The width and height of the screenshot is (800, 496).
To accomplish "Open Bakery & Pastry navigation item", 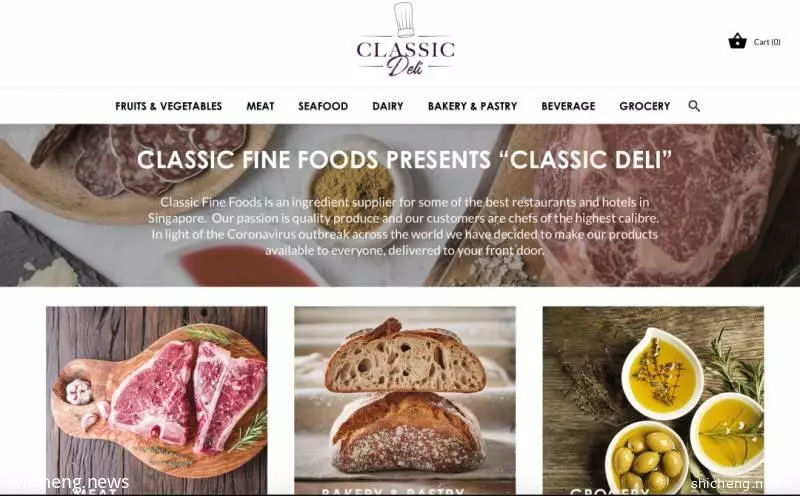I will (x=472, y=106).
